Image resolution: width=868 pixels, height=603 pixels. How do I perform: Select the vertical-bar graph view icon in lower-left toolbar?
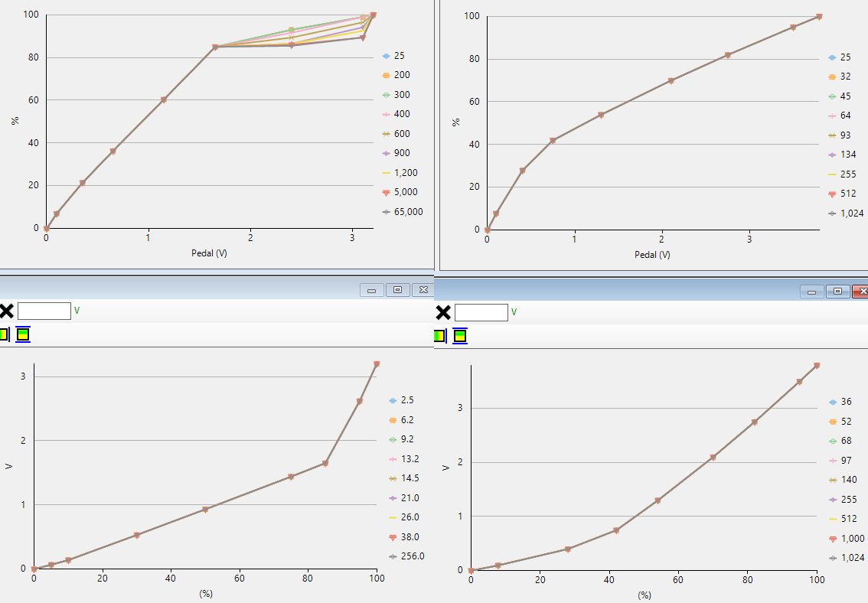pos(4,334)
